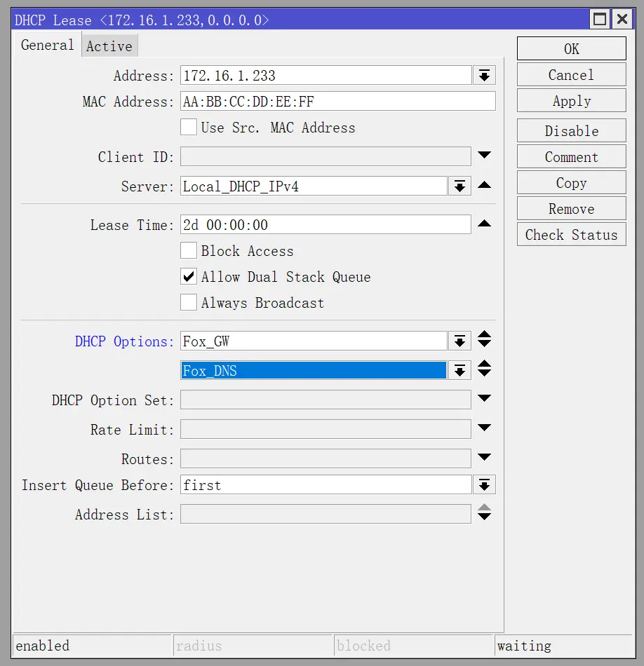644x666 pixels.
Task: Click the 'enabled' status bar entry
Action: tap(92, 646)
